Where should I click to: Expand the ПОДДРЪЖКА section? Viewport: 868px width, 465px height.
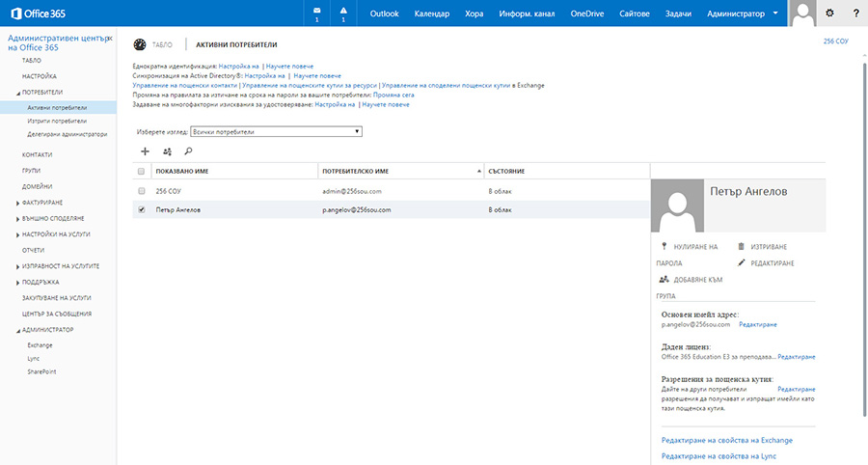pyautogui.click(x=17, y=283)
